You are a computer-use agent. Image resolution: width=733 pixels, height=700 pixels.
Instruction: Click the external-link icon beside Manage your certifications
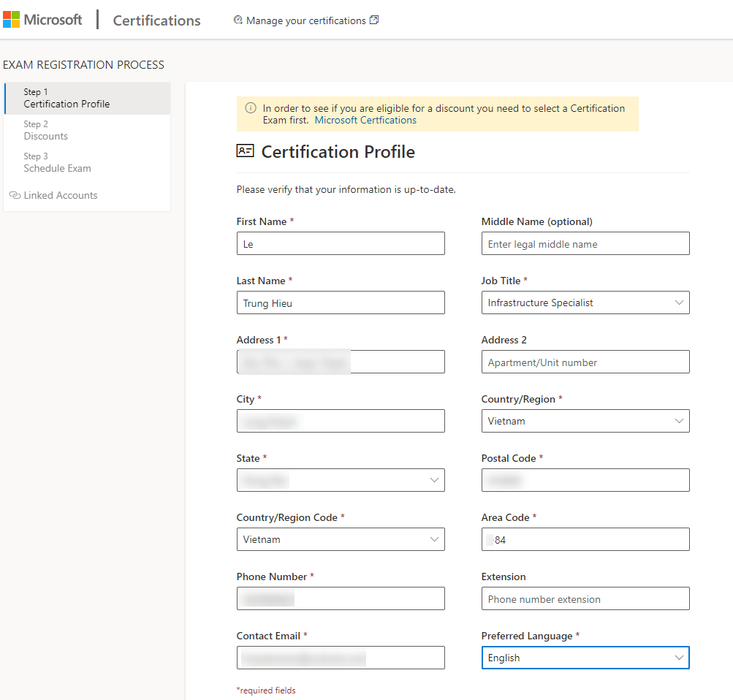375,20
